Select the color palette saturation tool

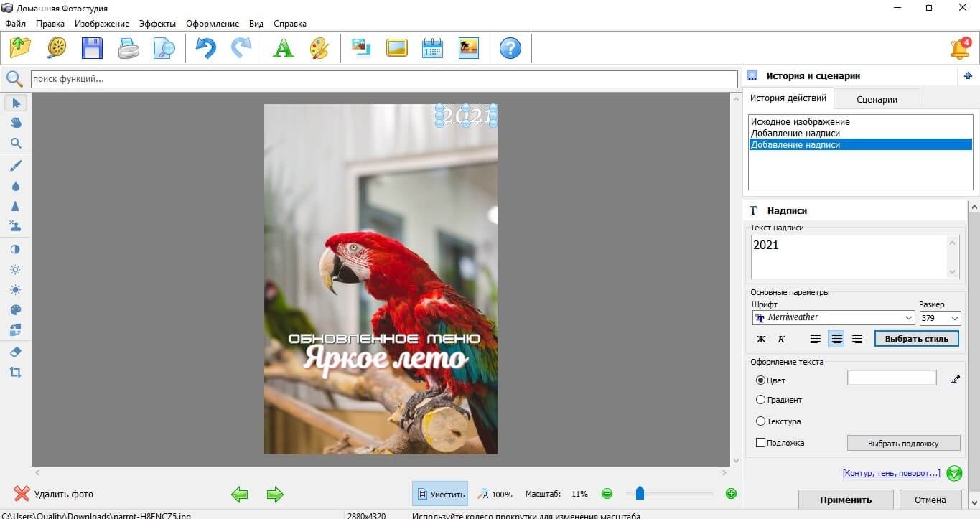pos(16,309)
